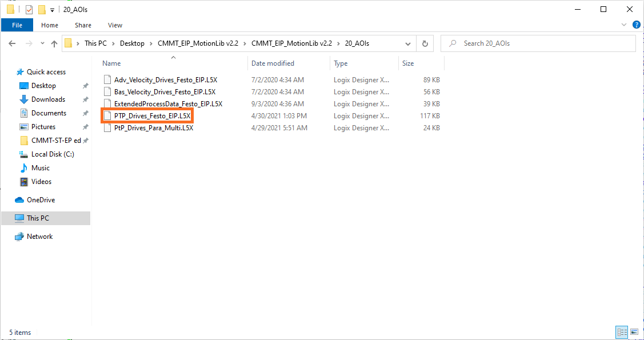Expand the dropdown chevron after Desktop breadcrumb
The width and height of the screenshot is (644, 340).
coord(151,43)
